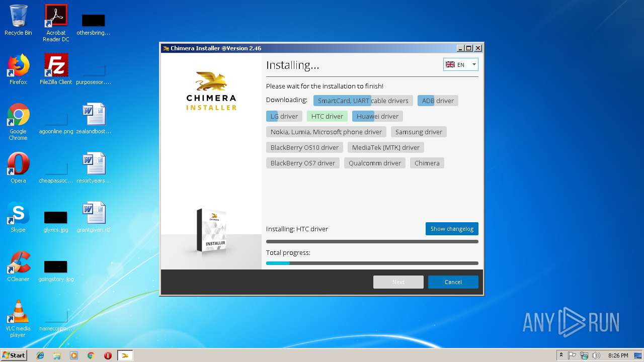The height and width of the screenshot is (362, 644).
Task: Open the zealandbost Word document icon
Action: (94, 119)
